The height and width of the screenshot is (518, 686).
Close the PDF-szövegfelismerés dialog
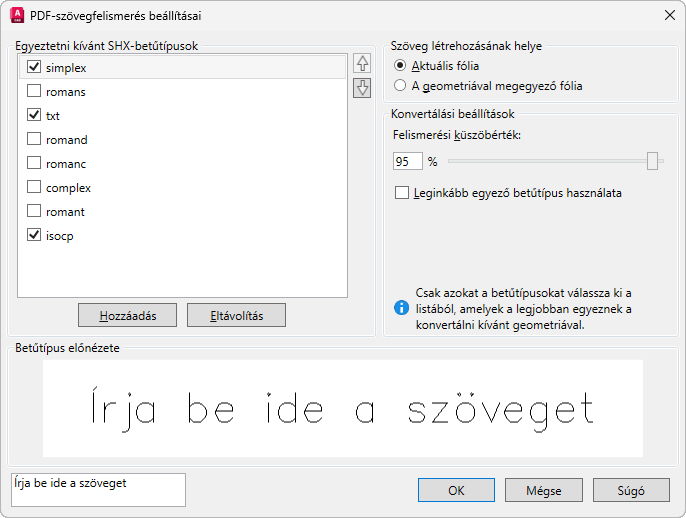click(x=669, y=15)
